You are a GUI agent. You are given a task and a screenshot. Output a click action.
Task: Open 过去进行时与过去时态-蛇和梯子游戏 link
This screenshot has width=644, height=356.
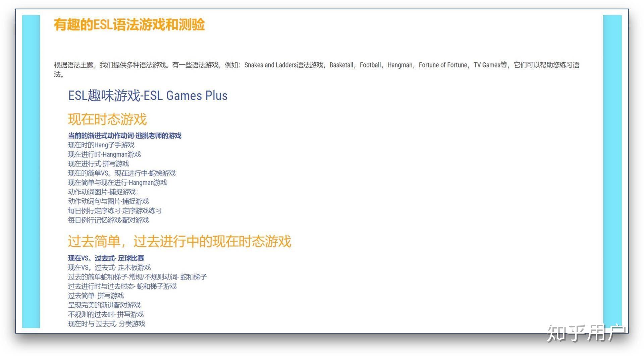122,286
